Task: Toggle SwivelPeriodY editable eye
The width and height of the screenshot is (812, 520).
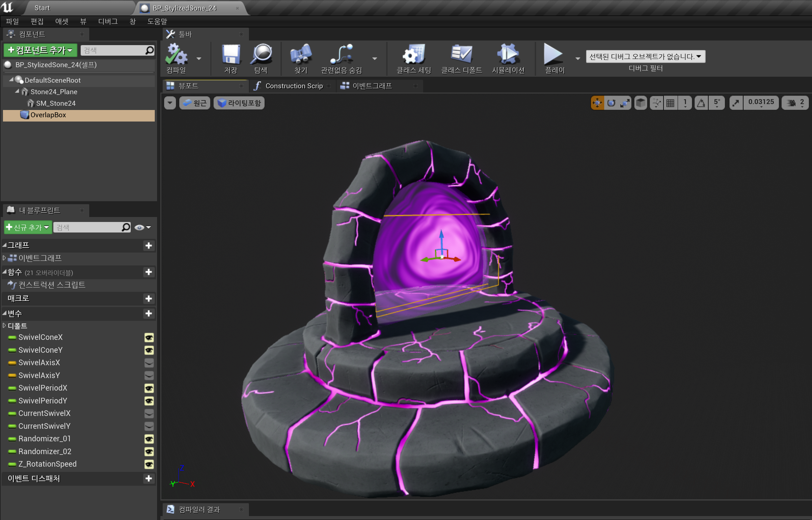Action: pyautogui.click(x=149, y=401)
